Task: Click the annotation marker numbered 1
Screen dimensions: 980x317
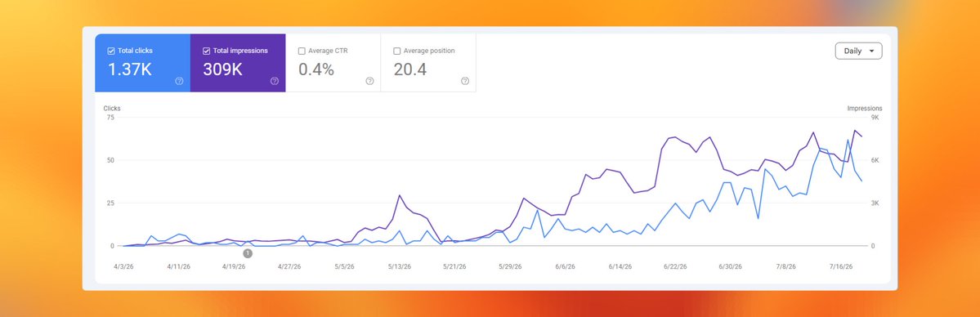Action: tap(248, 253)
